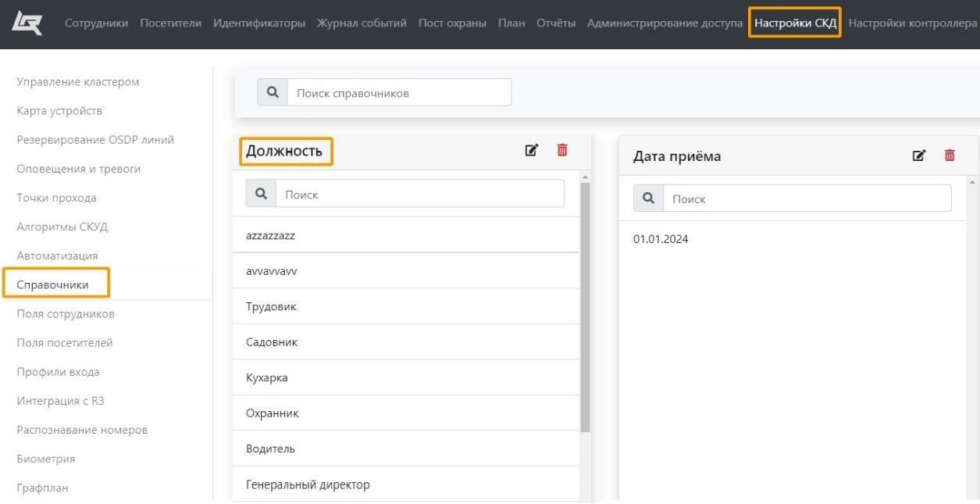Image resolution: width=980 pixels, height=504 pixels.
Task: Click the app logo in the top-left corner
Action: (x=27, y=23)
